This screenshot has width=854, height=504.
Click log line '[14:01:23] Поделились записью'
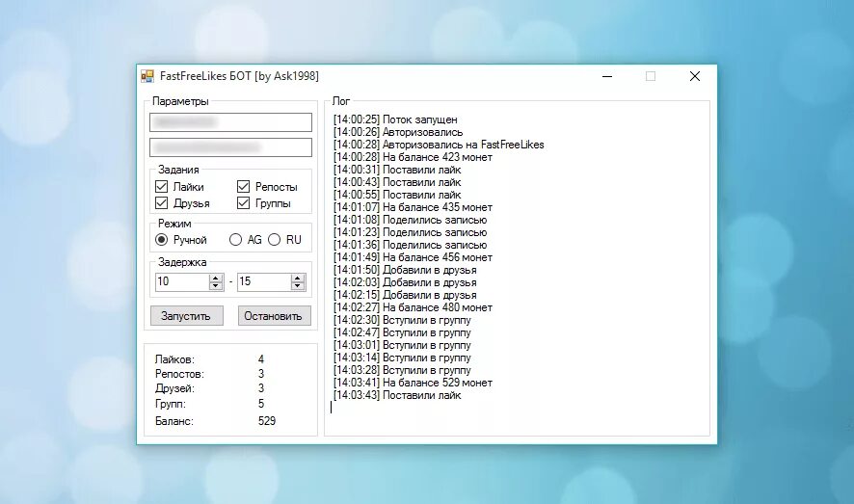click(410, 232)
